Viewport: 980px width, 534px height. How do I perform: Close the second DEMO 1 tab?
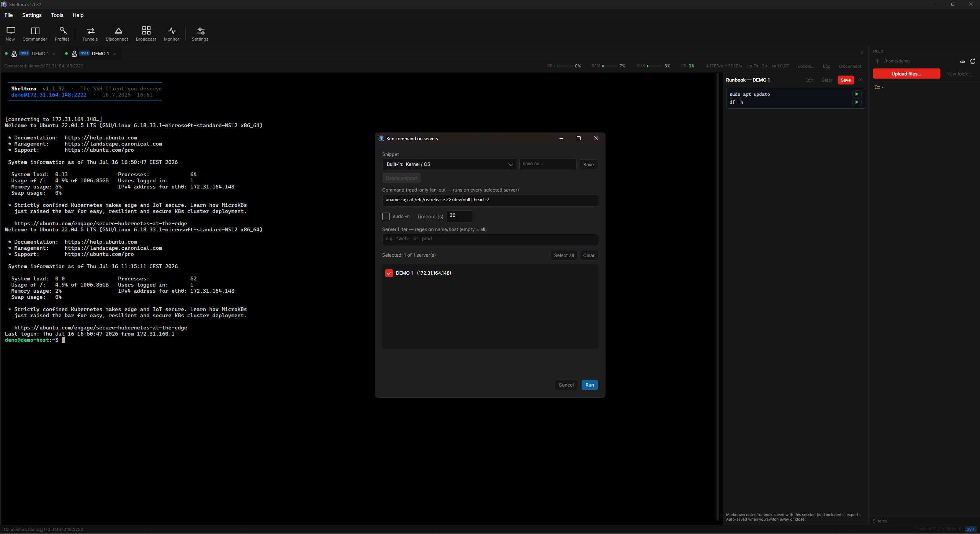115,54
